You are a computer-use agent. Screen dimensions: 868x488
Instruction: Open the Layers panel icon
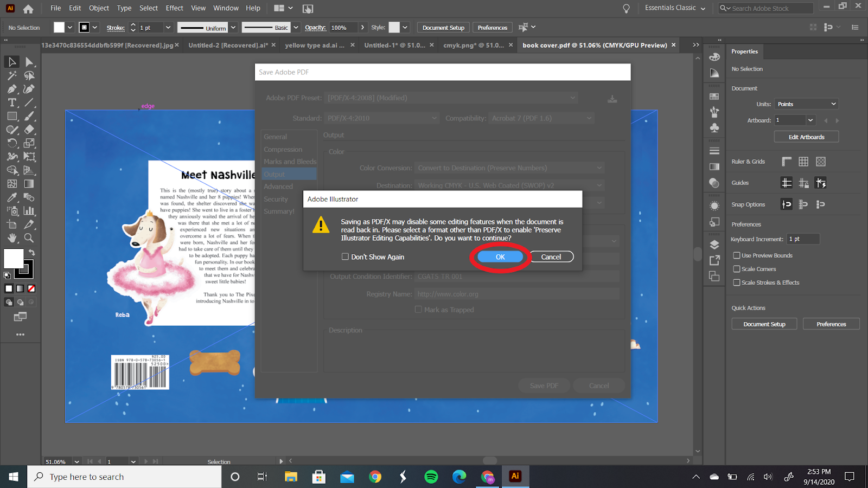point(714,245)
